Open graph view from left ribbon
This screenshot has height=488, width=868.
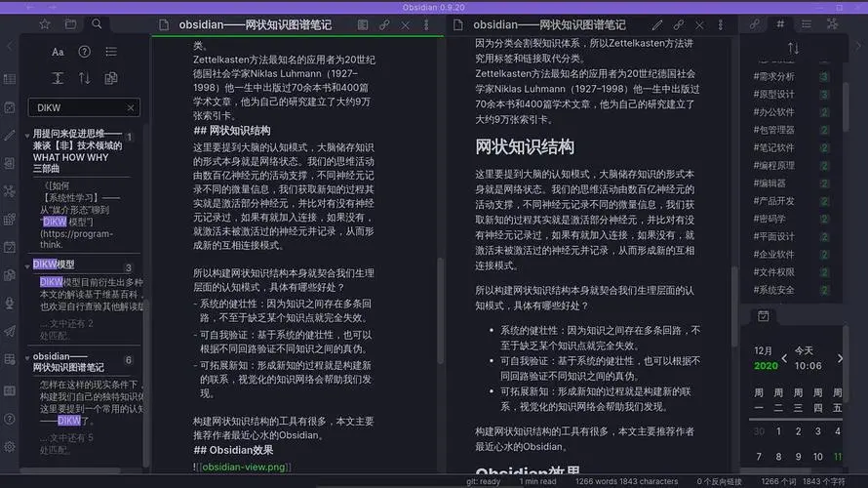click(x=10, y=191)
